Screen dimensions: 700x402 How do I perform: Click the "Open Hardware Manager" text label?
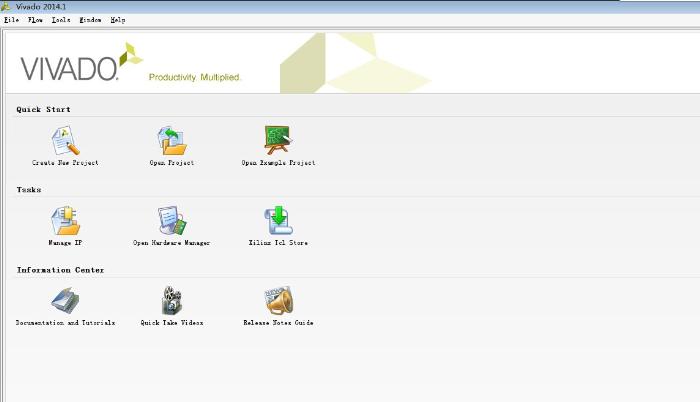tap(172, 243)
